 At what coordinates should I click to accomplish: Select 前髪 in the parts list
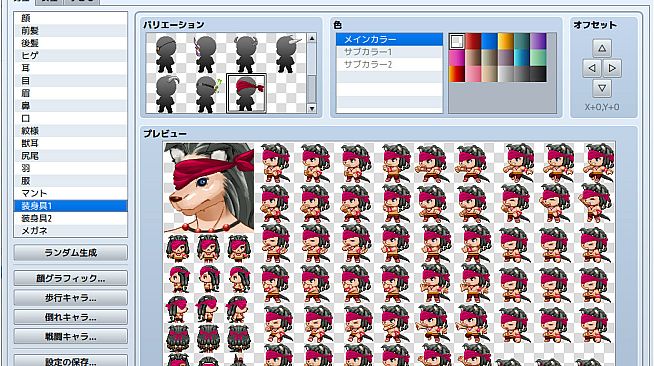click(x=70, y=31)
